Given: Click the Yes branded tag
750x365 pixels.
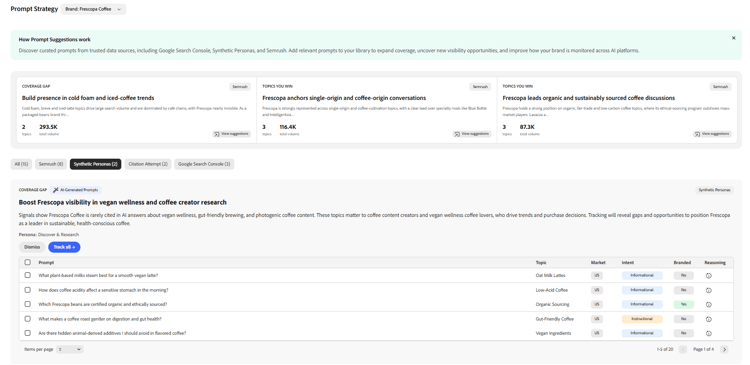Looking at the screenshot, I should (x=684, y=304).
